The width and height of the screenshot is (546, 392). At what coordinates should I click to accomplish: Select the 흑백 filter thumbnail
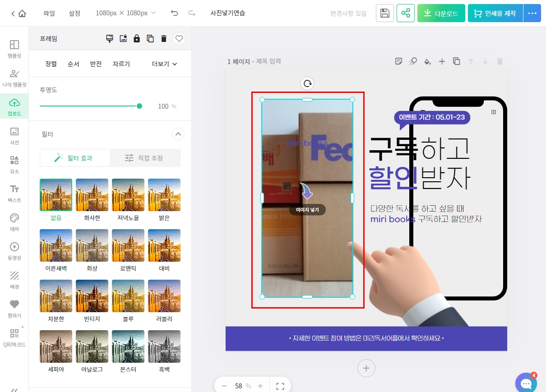pos(164,346)
